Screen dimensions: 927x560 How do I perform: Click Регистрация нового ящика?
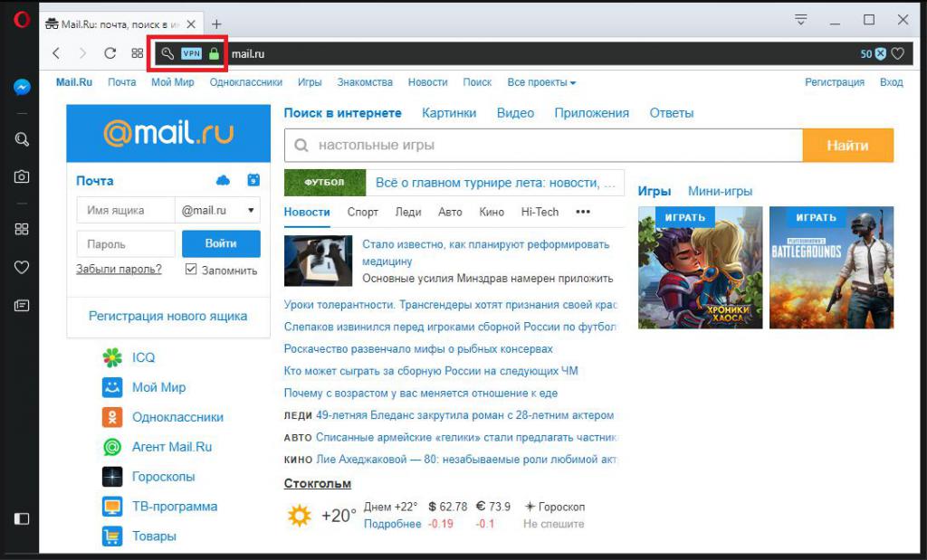[x=167, y=316]
